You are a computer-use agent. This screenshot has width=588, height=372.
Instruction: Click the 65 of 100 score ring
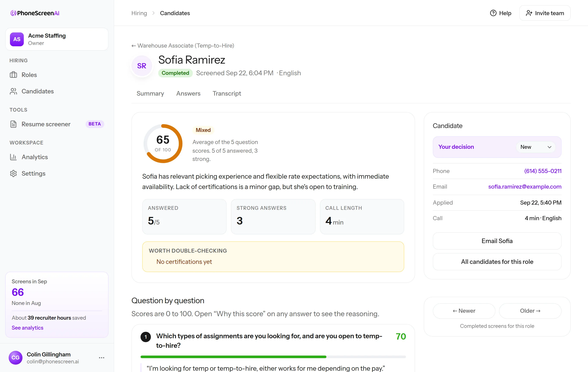tap(163, 144)
